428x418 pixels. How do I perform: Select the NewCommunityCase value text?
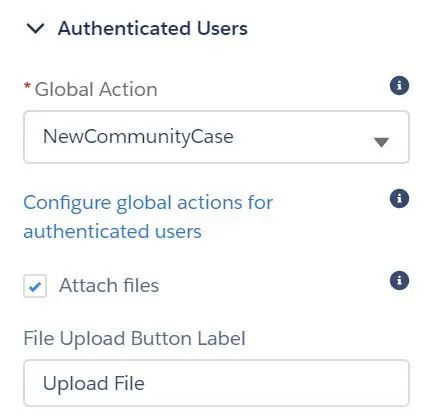(x=138, y=137)
